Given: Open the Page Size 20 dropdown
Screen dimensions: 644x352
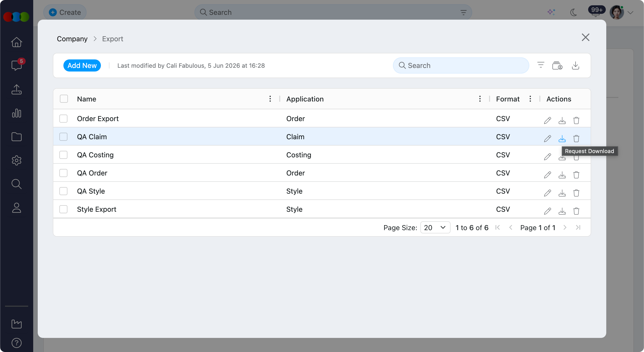Looking at the screenshot, I should click(x=435, y=227).
